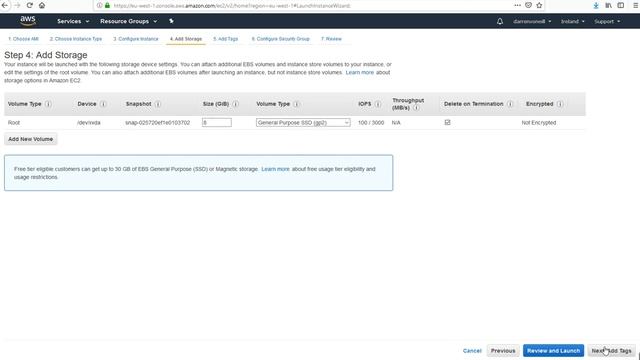Open the General Purpose SSD (gp2) dropdown
Image resolution: width=640 pixels, height=360 pixels.
(x=303, y=122)
